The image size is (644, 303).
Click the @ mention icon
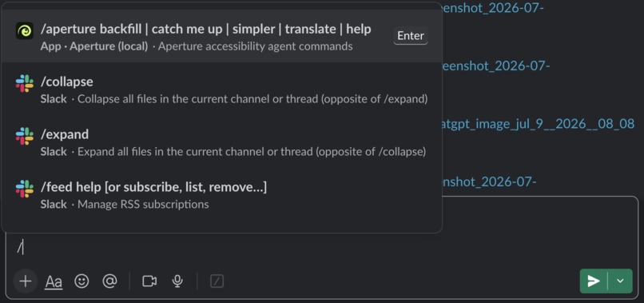pyautogui.click(x=109, y=281)
